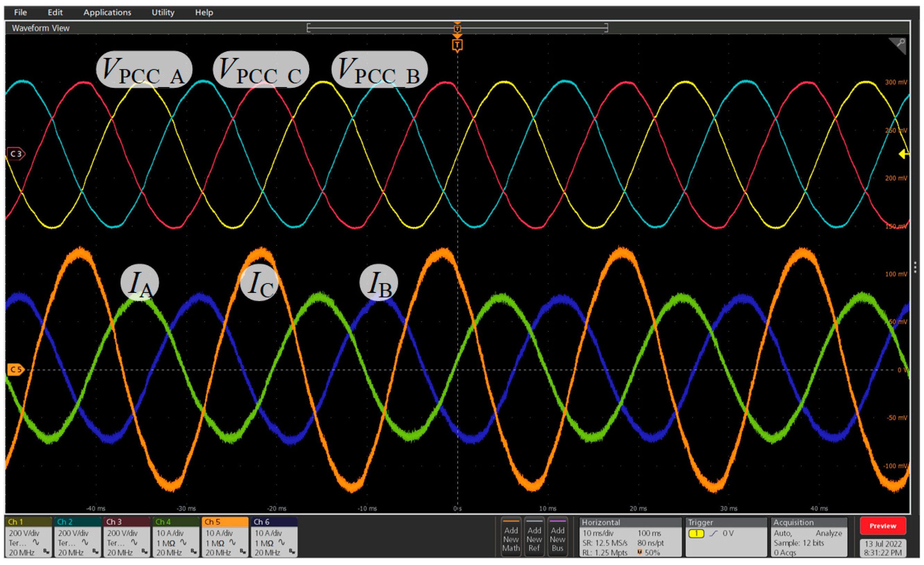Open the Acquisition settings badge
The image size is (924, 565).
click(x=809, y=537)
